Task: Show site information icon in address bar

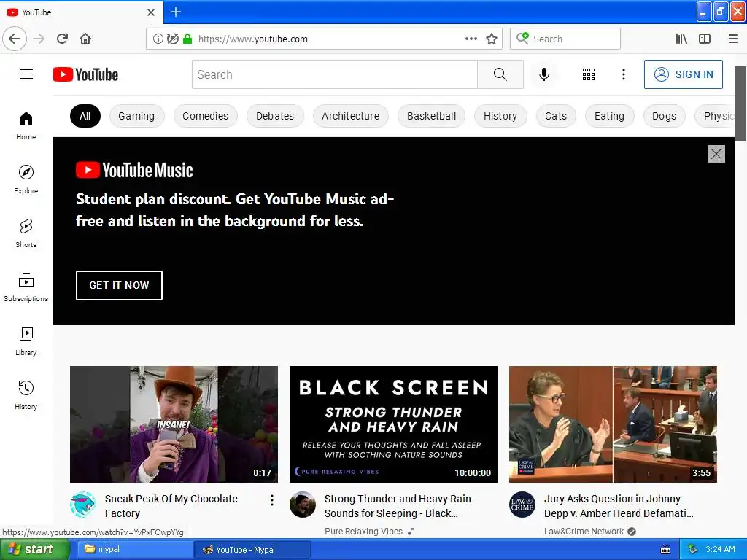Action: click(158, 39)
